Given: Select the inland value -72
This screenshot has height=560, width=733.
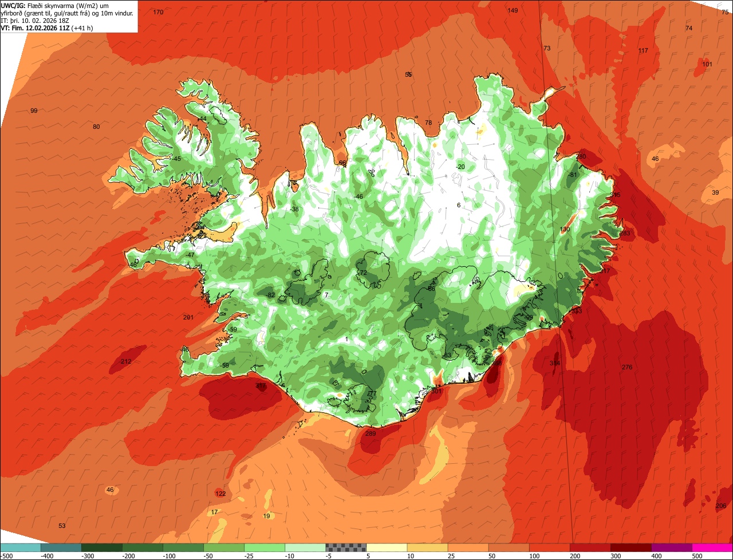Looking at the screenshot, I should (x=362, y=273).
